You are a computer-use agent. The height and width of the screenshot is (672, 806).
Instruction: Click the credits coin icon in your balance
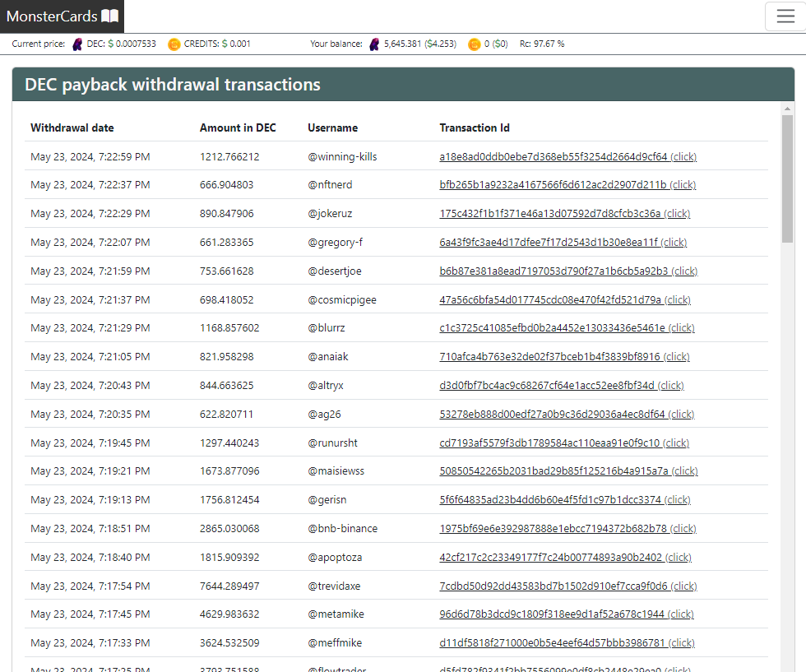point(474,44)
